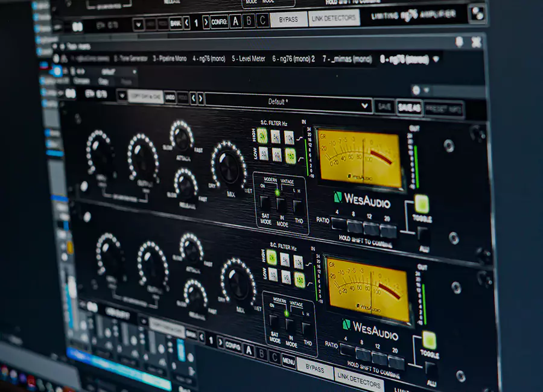543x392 pixels.
Task: Toggle upper unit's 90 low filter
Action: [x=277, y=154]
